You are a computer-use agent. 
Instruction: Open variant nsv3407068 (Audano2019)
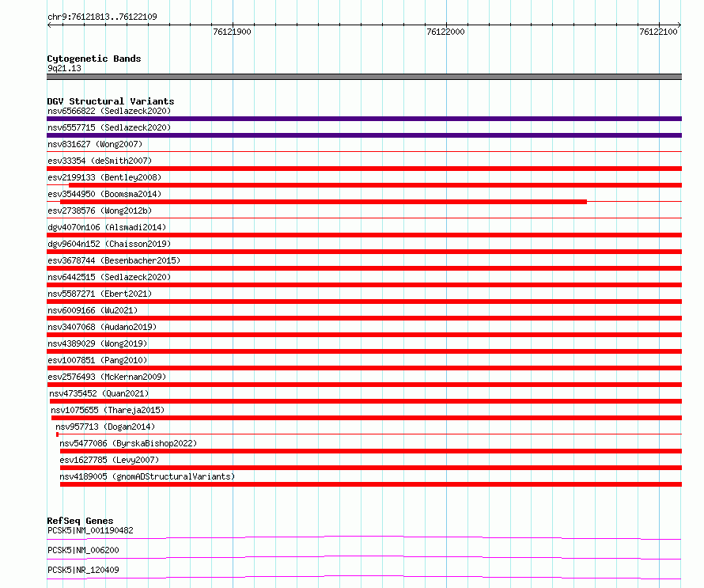[x=102, y=327]
